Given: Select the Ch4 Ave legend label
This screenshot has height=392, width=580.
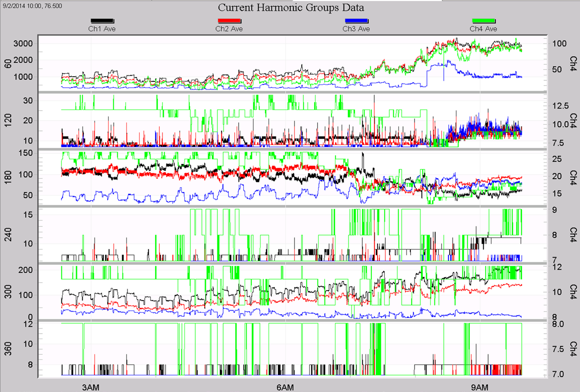Looking at the screenshot, I should click(x=483, y=29).
